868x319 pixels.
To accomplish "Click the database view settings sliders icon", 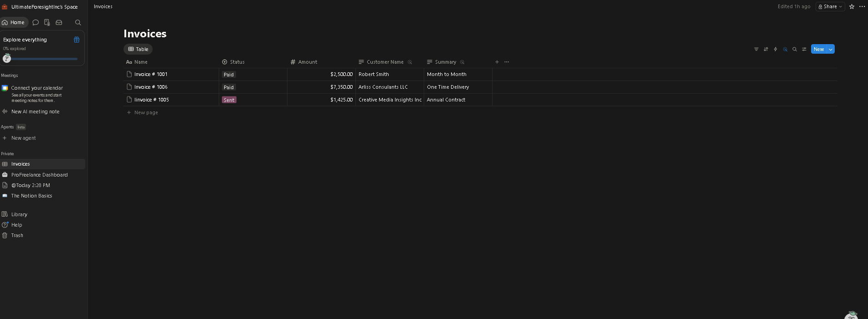I will pos(804,49).
